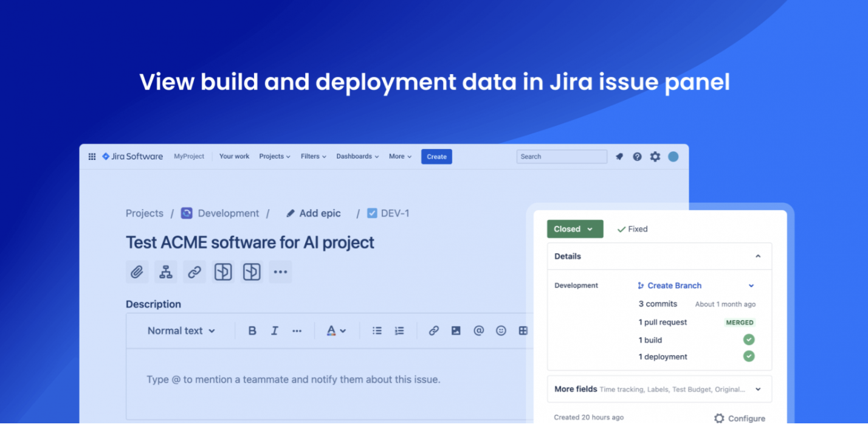Click the Development breadcrumb link
868x427 pixels.
coord(229,213)
